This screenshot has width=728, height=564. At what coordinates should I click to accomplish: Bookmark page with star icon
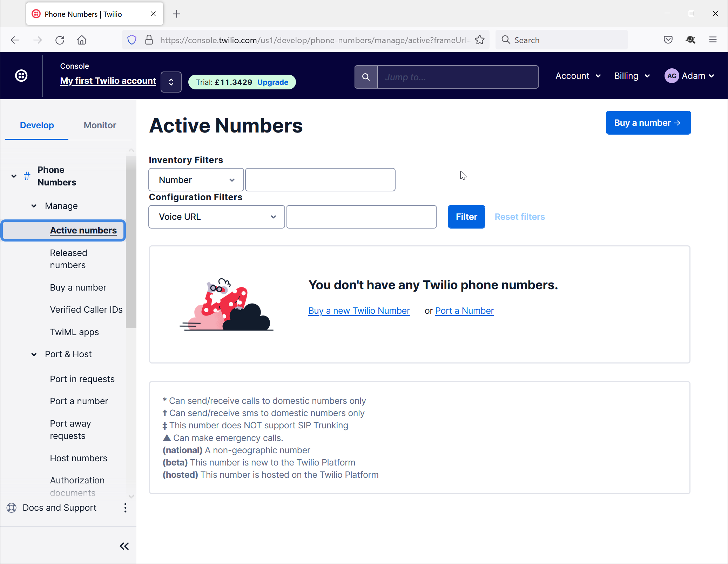pos(480,40)
